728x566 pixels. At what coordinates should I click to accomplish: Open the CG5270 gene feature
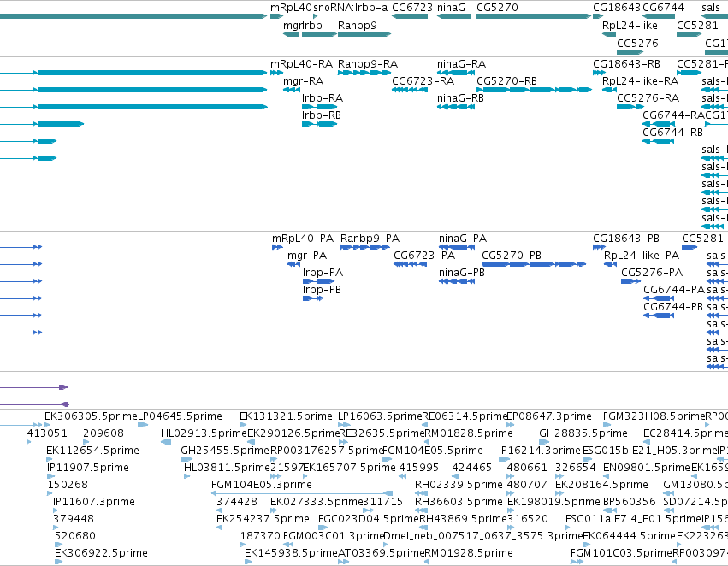(x=534, y=16)
